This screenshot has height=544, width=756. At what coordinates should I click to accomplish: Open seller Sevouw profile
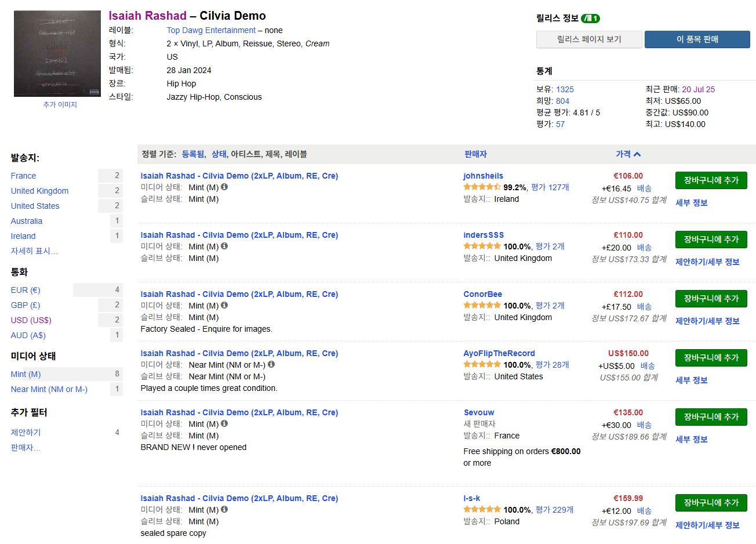pyautogui.click(x=479, y=412)
